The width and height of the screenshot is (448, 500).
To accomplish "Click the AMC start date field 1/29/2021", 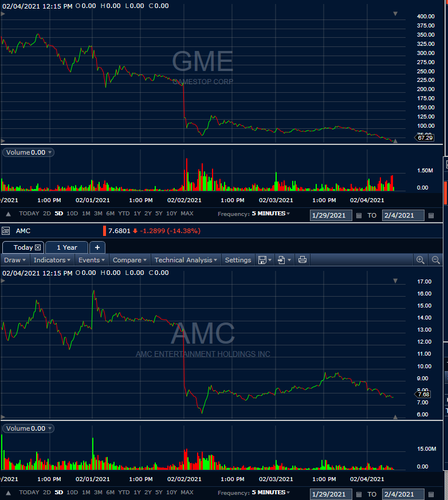I will pyautogui.click(x=331, y=494).
